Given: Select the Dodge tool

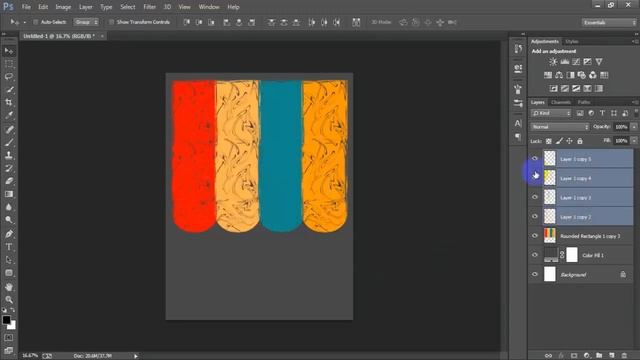Looking at the screenshot, I should [9, 220].
